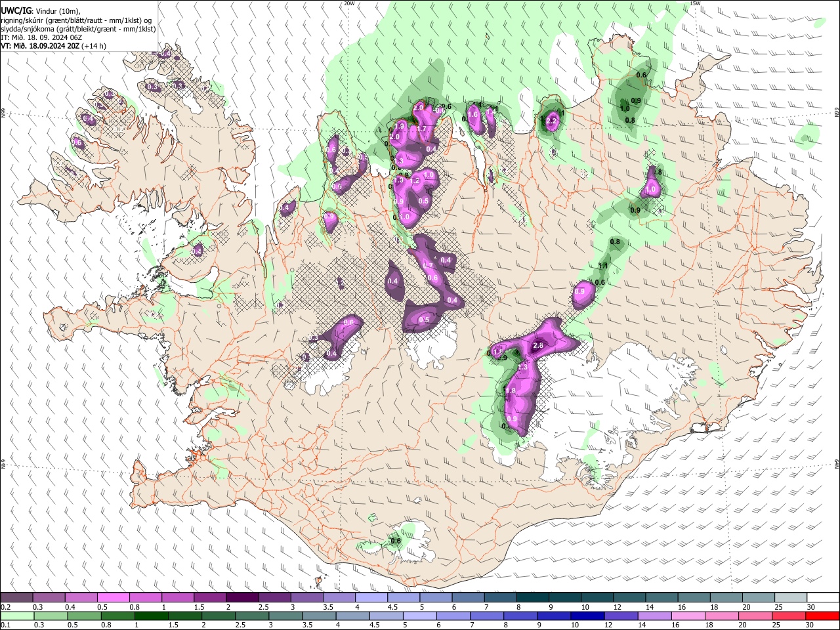Screen dimensions: 840x630
Task: Click the pale green 0.1 swatch in bottom legend row
Action: tap(18, 616)
